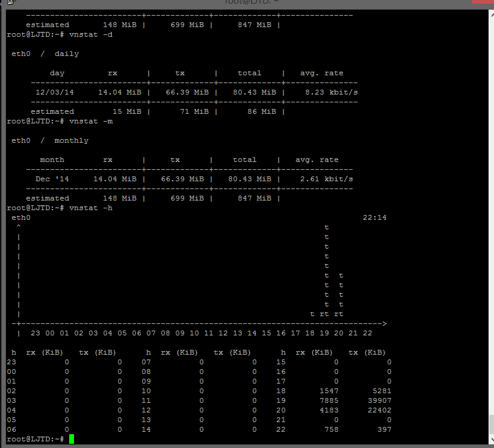This screenshot has width=494, height=448.
Task: Click the 'vnstat -m' command text
Action: pos(91,121)
